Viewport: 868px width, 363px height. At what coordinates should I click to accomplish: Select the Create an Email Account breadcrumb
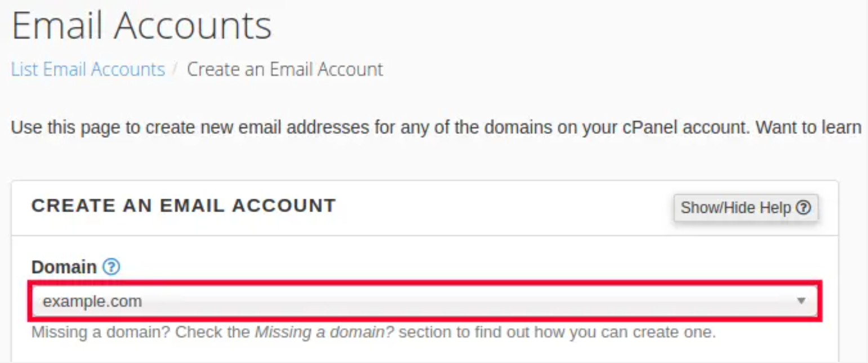click(x=285, y=70)
